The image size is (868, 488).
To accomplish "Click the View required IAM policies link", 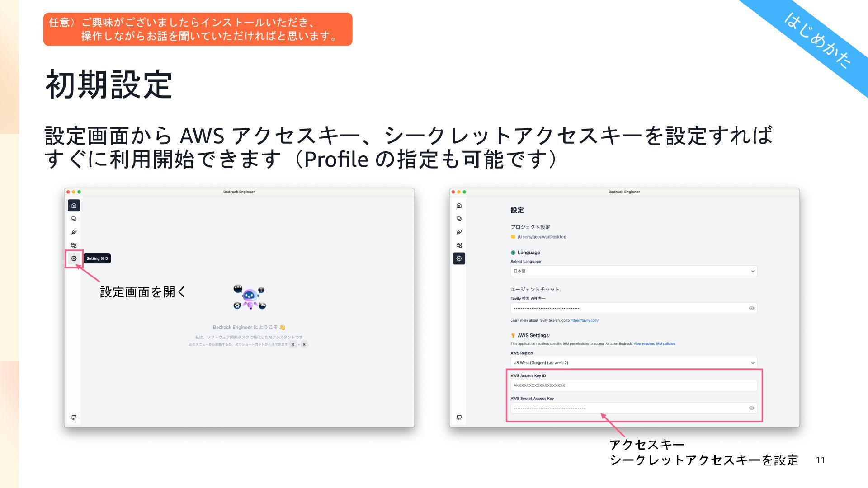I will [x=654, y=344].
